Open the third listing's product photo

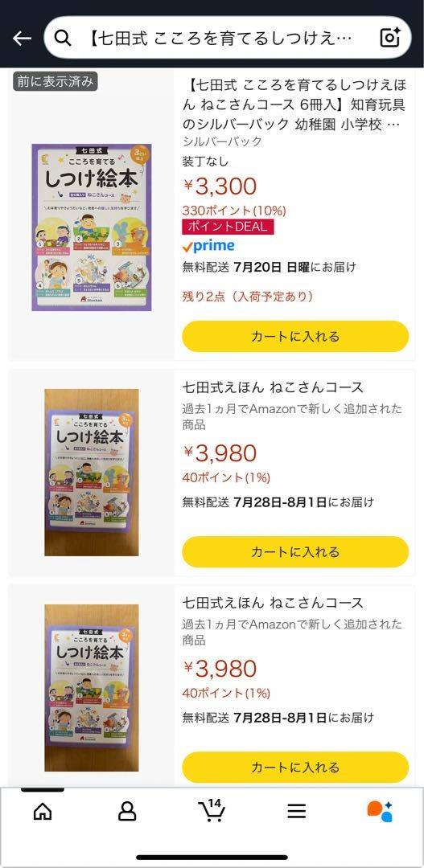[92, 688]
